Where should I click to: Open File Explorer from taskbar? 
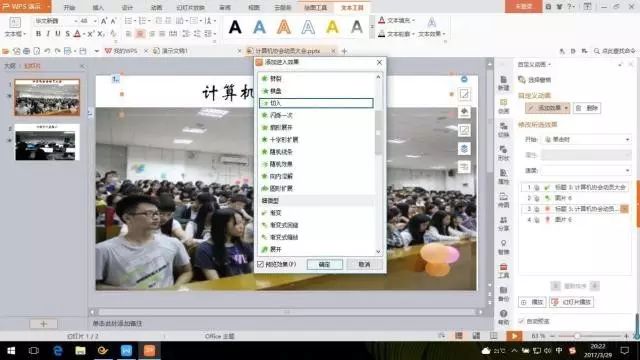point(80,351)
